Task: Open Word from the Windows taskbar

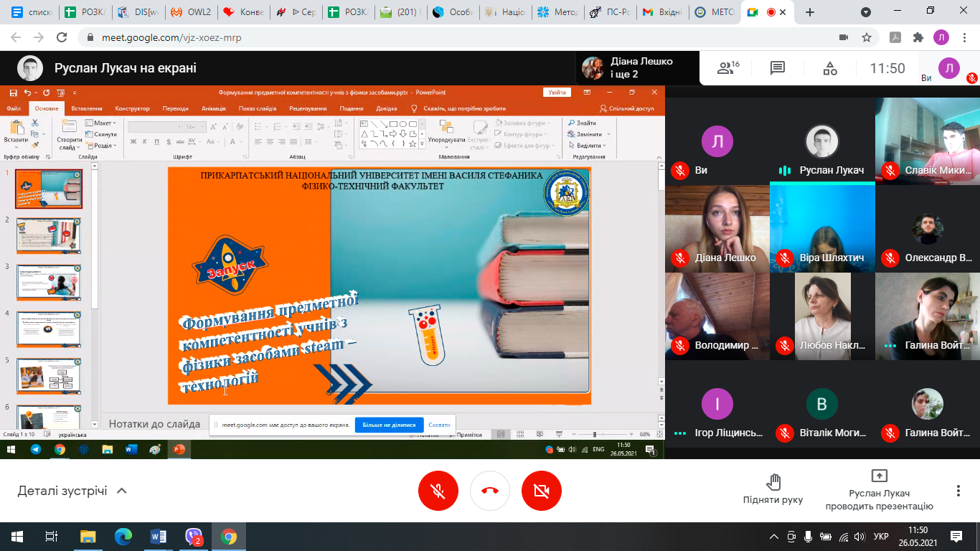Action: tap(159, 536)
